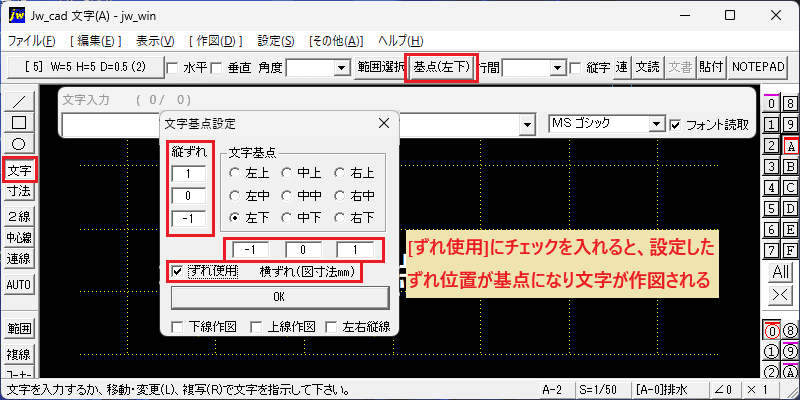This screenshot has width=800, height=400.
Task: Select the 中中 base point radio
Action: click(286, 195)
